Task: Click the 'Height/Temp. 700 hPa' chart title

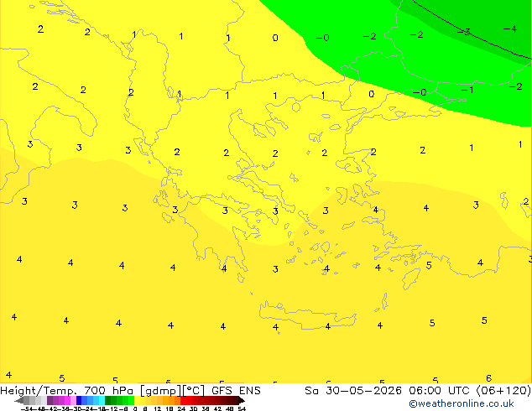Action: 66,390
